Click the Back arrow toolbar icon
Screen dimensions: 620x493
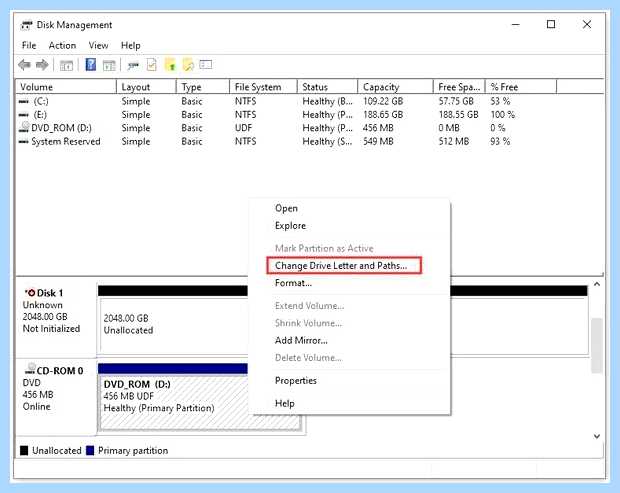tap(25, 64)
